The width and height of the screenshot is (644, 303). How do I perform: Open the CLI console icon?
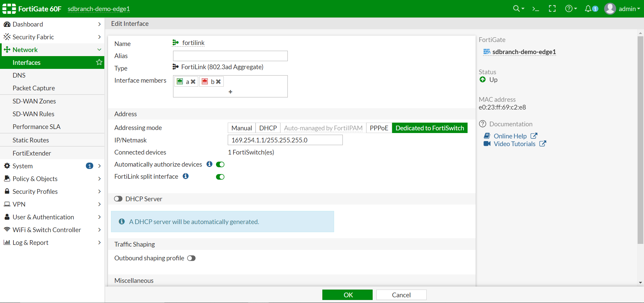coord(536,9)
